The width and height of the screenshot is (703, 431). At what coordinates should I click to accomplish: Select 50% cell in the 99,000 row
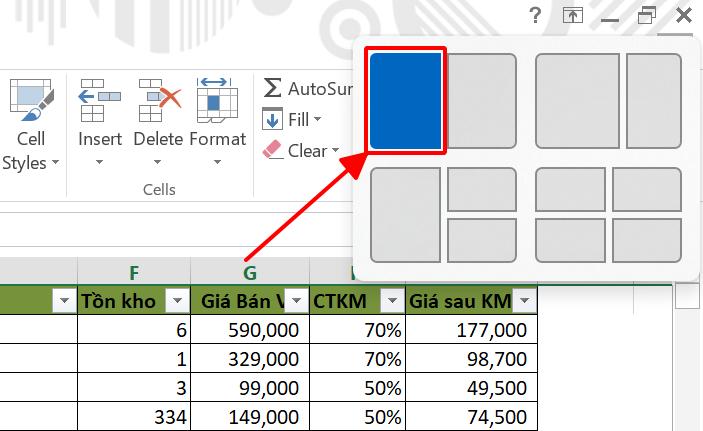[357, 387]
